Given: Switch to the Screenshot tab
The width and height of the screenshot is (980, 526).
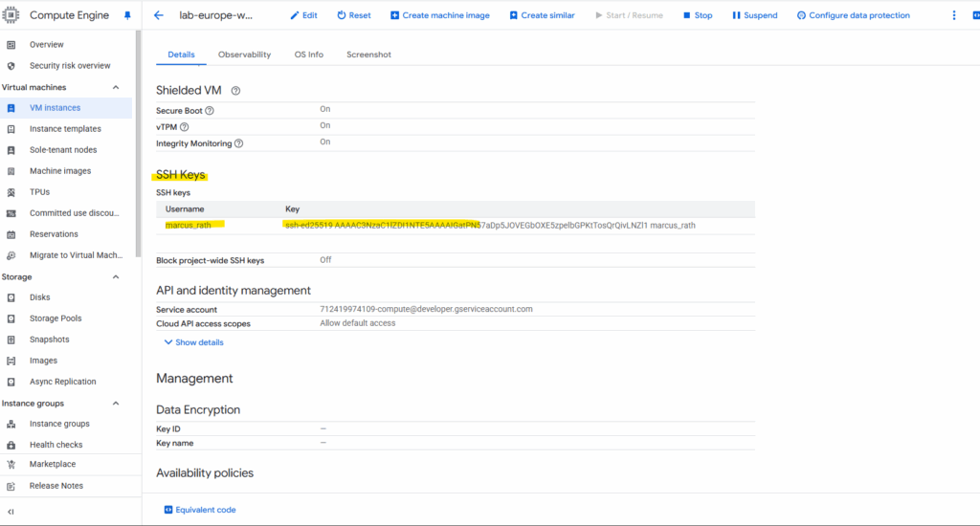Looking at the screenshot, I should pyautogui.click(x=368, y=55).
